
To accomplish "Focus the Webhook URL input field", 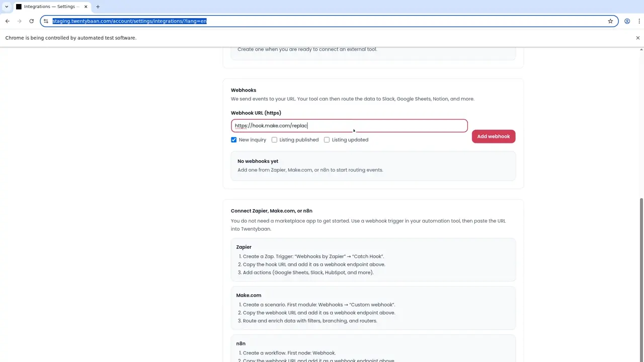I will coord(349,125).
